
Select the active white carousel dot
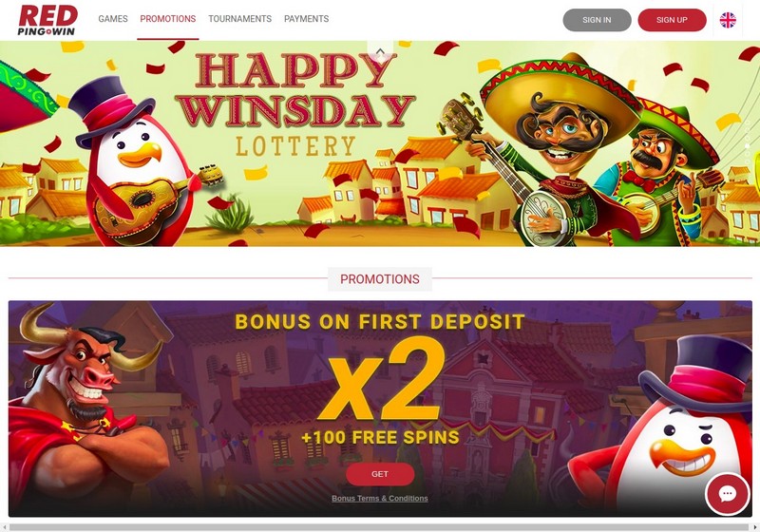747,146
